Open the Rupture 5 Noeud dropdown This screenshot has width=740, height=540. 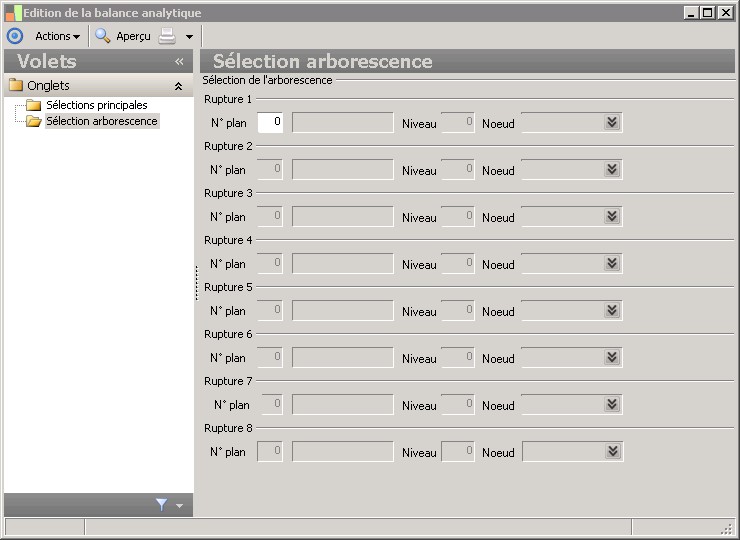click(612, 311)
